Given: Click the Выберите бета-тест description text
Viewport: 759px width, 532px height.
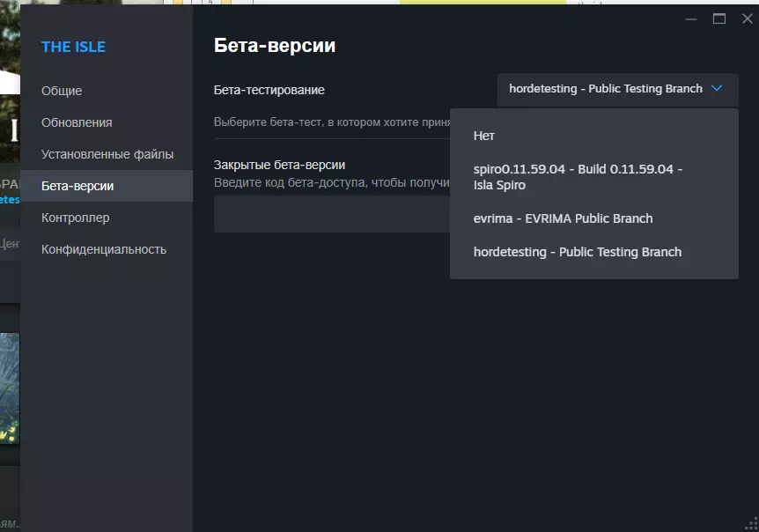Looking at the screenshot, I should coord(332,122).
